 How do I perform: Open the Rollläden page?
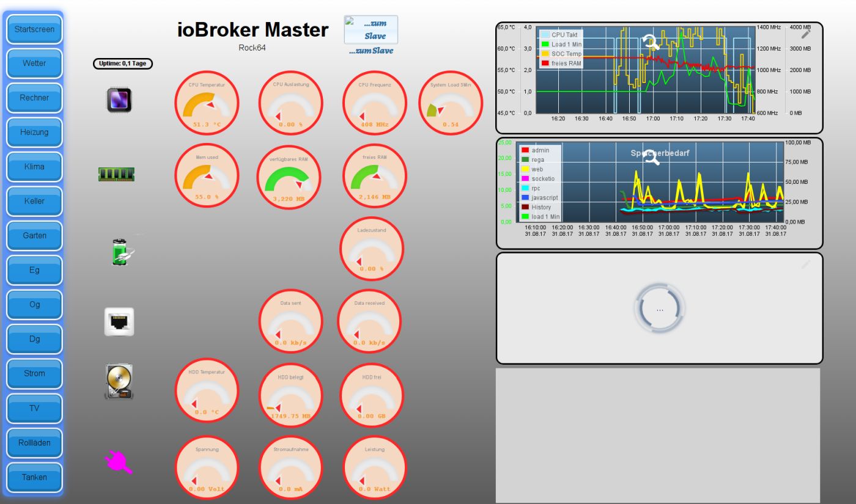click(34, 443)
